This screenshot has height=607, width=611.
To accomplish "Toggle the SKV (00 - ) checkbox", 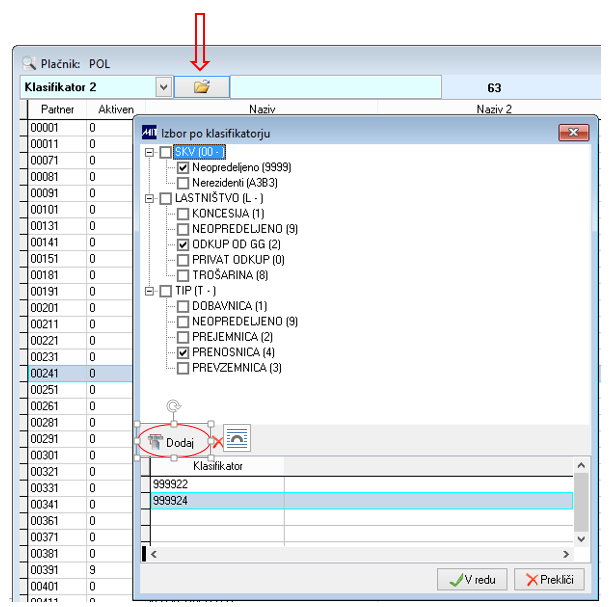I will (166, 152).
